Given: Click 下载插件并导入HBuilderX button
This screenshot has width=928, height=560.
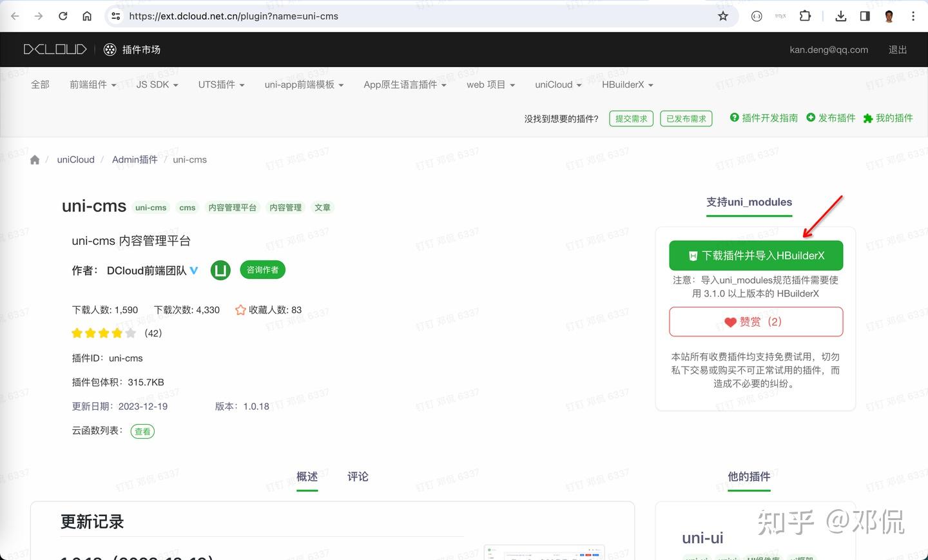Looking at the screenshot, I should pos(756,256).
